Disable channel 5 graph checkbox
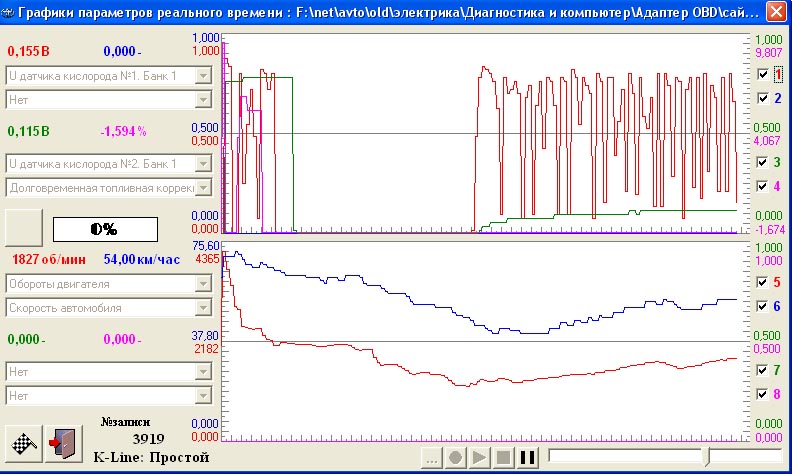 click(764, 283)
